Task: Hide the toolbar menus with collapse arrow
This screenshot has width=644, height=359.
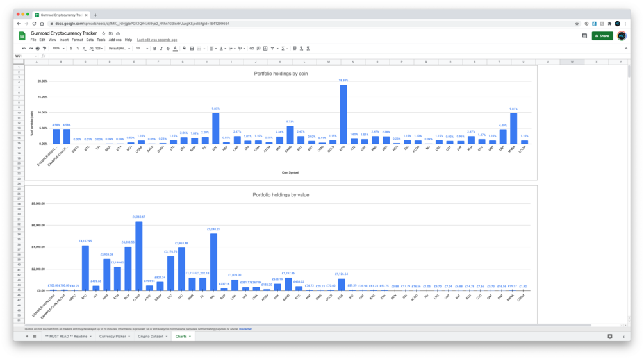Action: click(626, 49)
